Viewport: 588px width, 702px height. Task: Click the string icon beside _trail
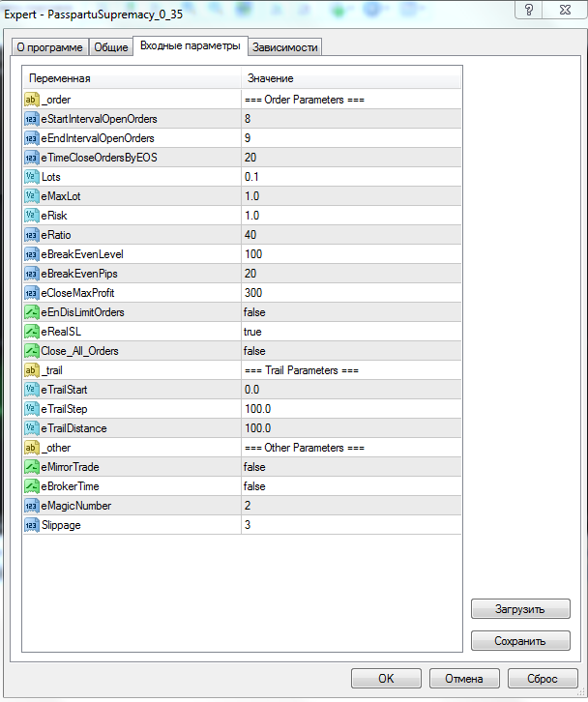(31, 369)
